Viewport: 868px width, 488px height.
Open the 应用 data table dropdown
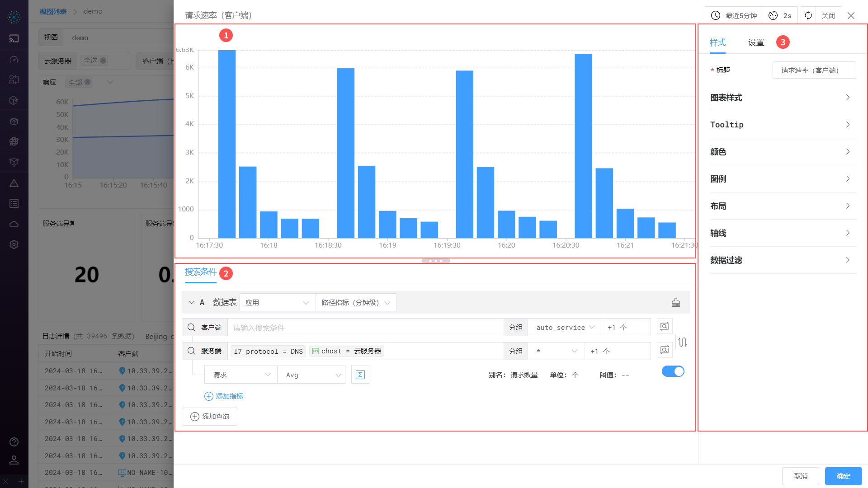tap(277, 303)
